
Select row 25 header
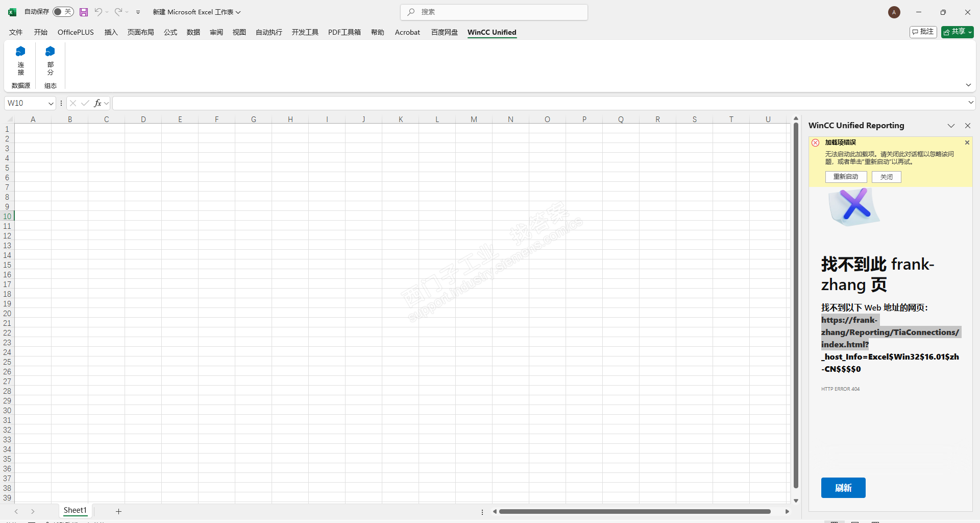pos(7,362)
